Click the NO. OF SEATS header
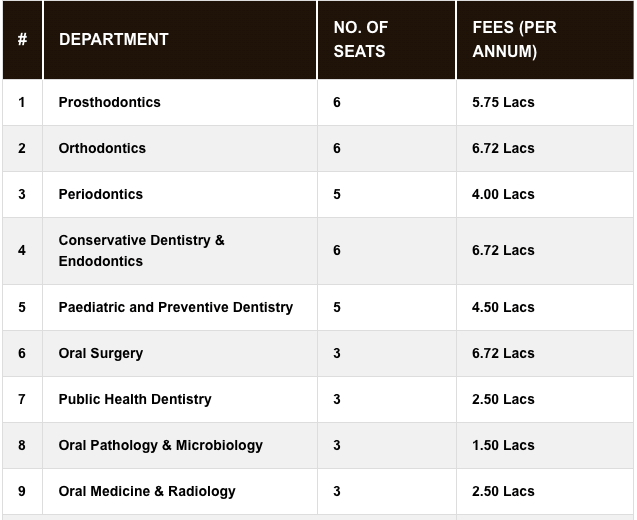 click(x=360, y=40)
